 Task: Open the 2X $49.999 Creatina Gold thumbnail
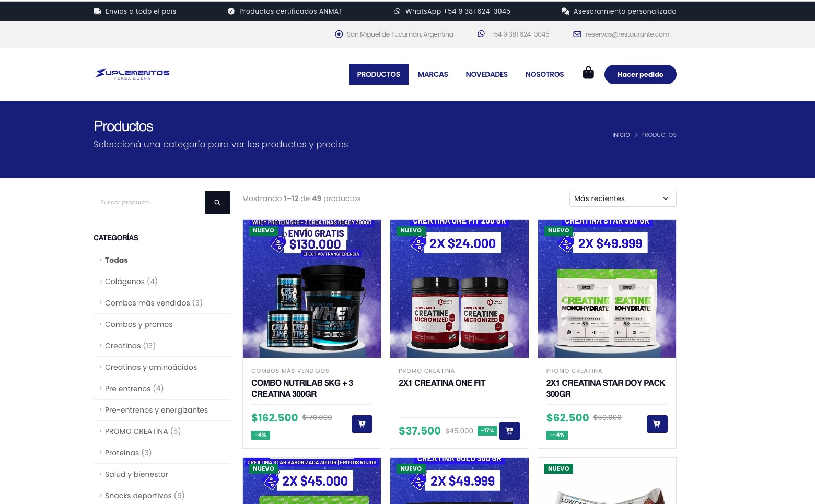[x=459, y=480]
